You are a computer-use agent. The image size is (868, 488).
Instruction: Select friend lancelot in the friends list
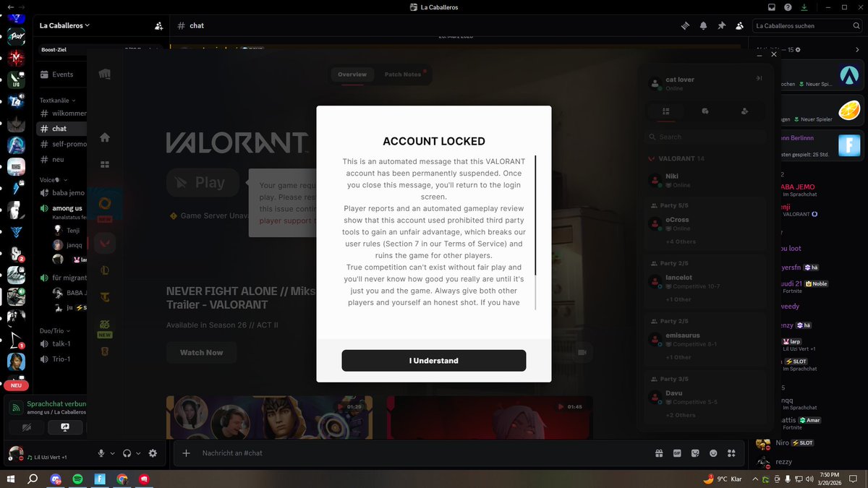(705, 282)
